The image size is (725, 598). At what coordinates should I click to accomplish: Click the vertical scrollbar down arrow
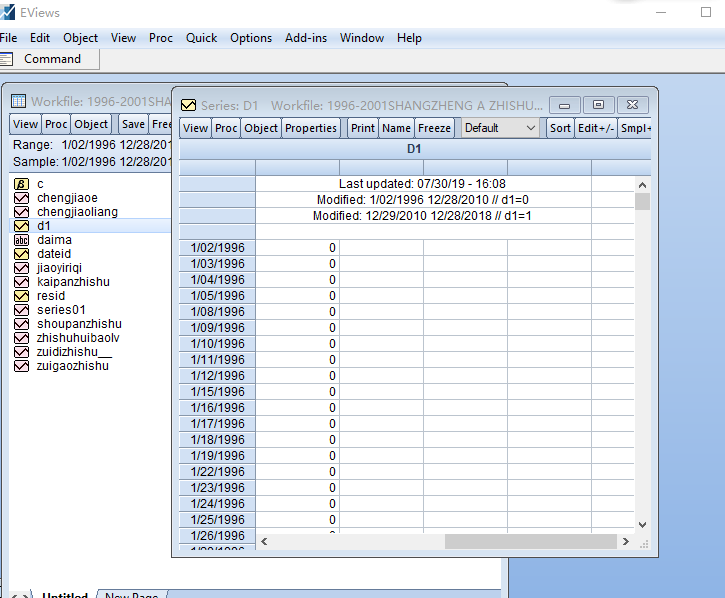642,524
